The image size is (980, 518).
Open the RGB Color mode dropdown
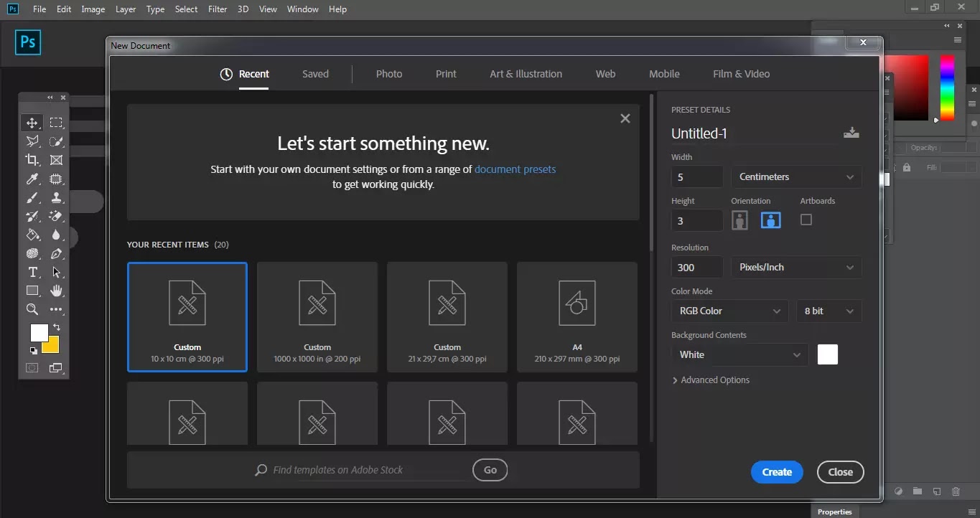pyautogui.click(x=729, y=311)
